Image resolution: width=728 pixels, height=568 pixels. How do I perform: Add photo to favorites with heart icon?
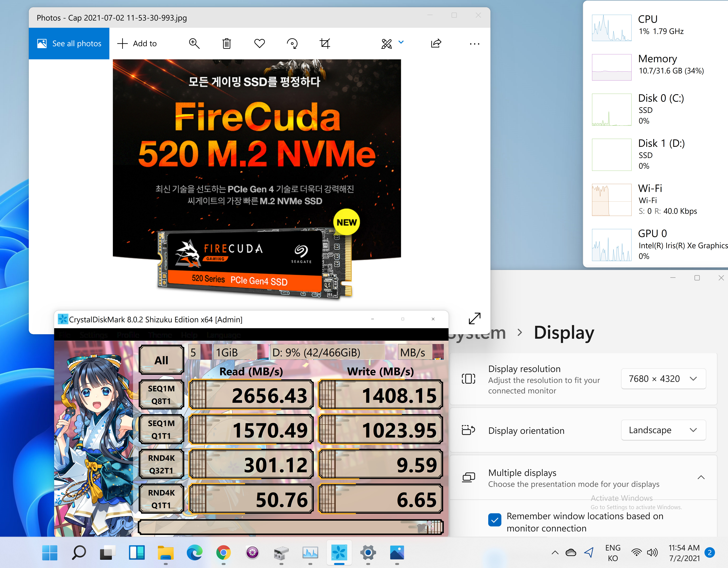click(x=259, y=43)
